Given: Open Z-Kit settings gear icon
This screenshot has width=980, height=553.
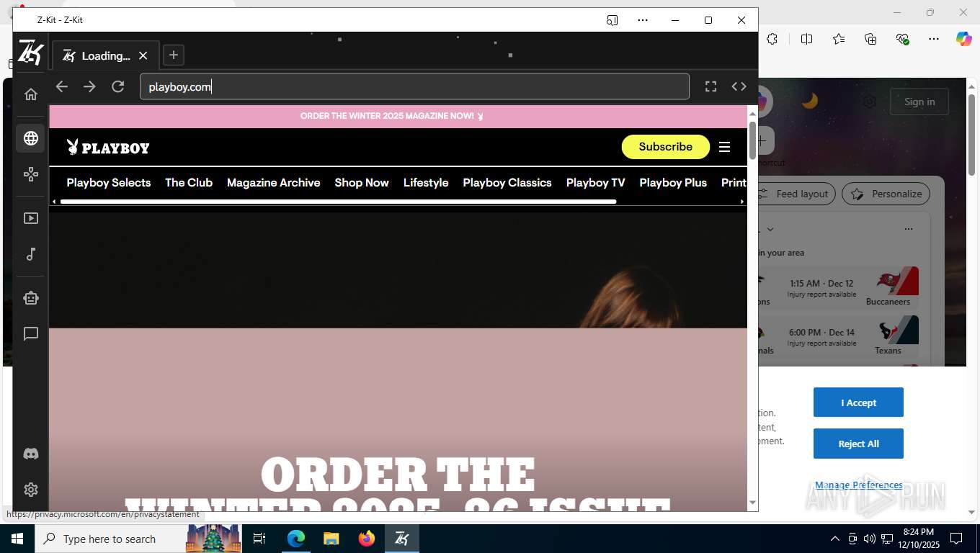Looking at the screenshot, I should coord(30,490).
